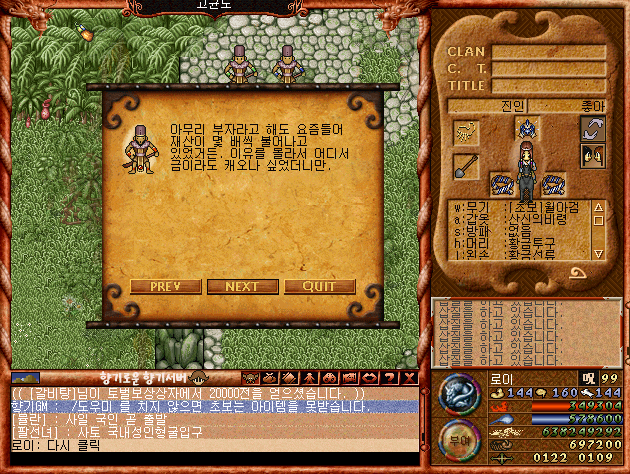Screen dimensions: 630x474
Task: Click the TITLE field
Action: 549,86
